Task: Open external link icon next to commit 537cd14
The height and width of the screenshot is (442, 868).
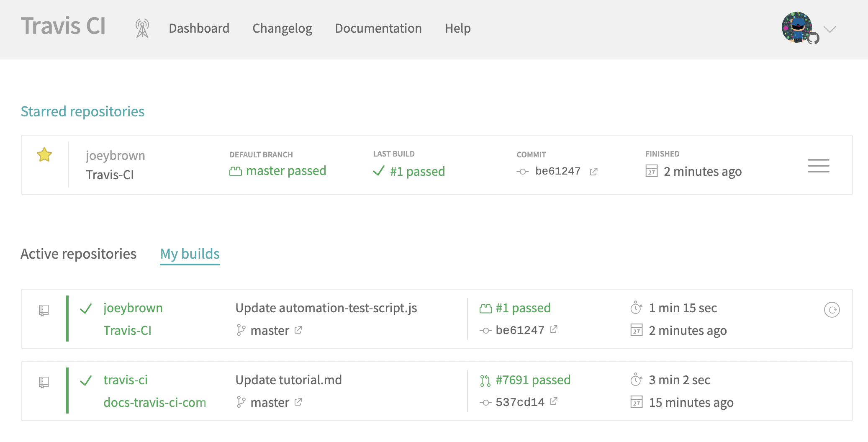Action: [x=553, y=401]
